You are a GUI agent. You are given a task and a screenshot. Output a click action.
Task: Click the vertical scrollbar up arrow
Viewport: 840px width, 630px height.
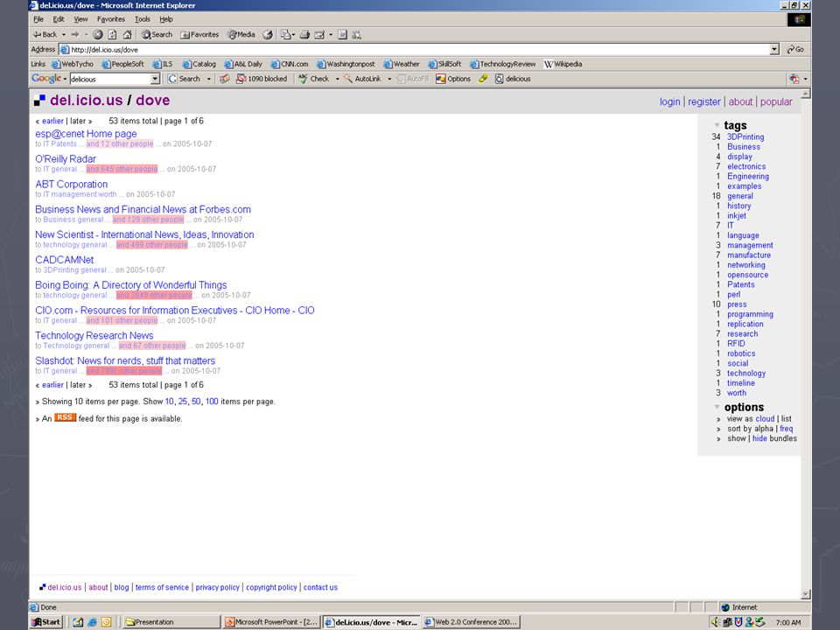tap(806, 94)
